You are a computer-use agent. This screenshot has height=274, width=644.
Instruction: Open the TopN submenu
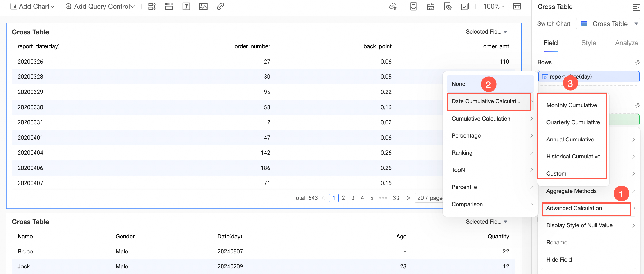(490, 170)
